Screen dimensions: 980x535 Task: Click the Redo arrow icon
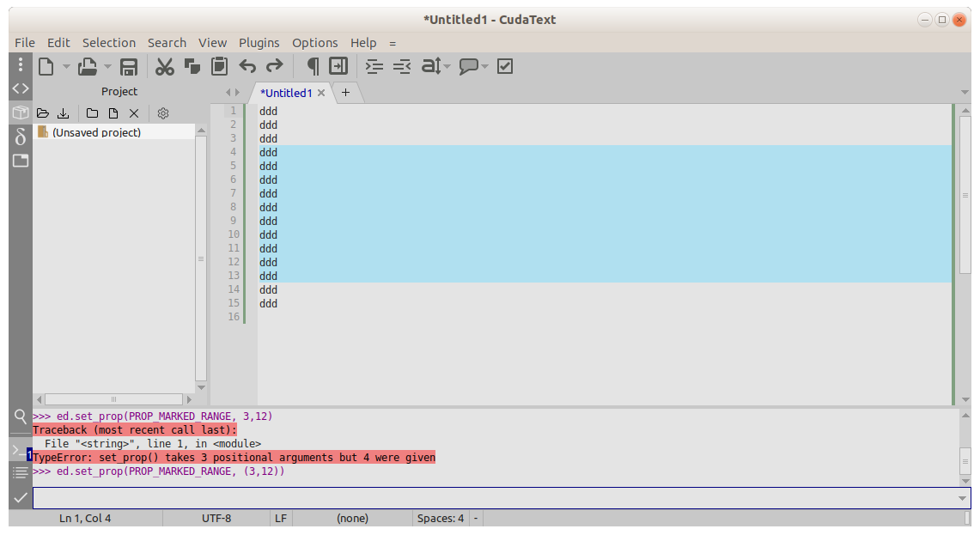point(274,66)
